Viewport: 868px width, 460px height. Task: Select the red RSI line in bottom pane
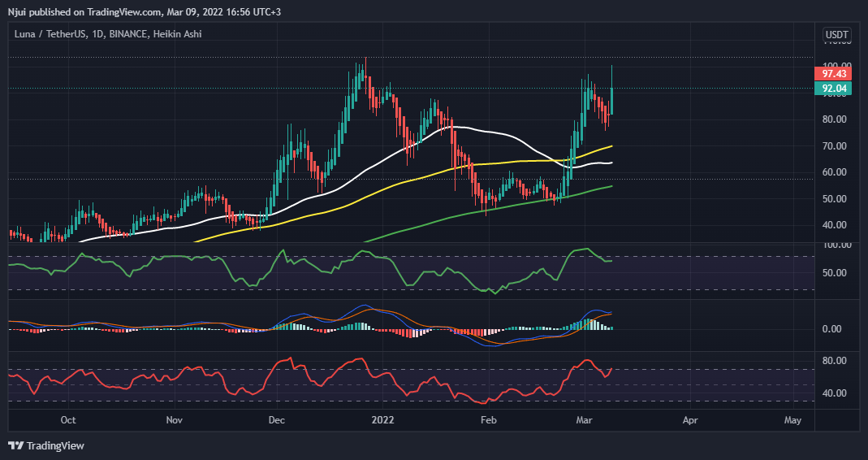coord(382,379)
